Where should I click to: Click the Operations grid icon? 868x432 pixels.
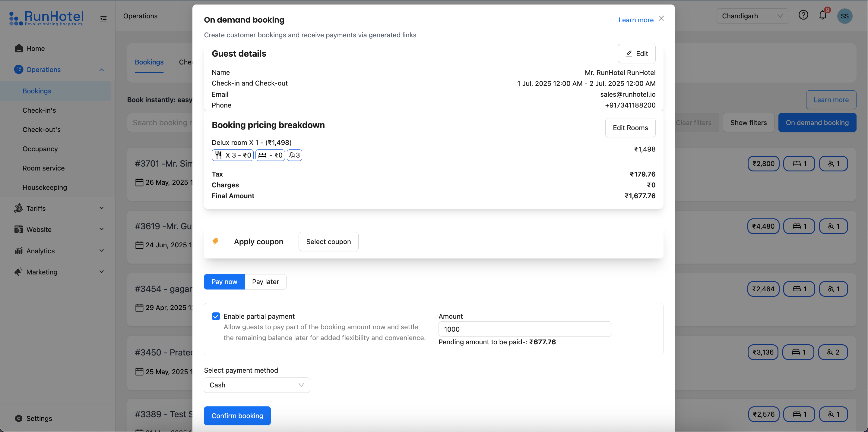tap(19, 70)
